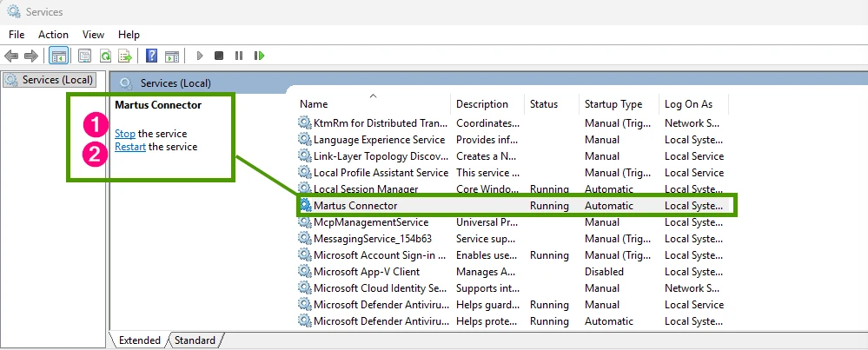Viewport: 868px width, 350px height.
Task: Click the Forward arrow toolbar icon
Action: [31, 56]
